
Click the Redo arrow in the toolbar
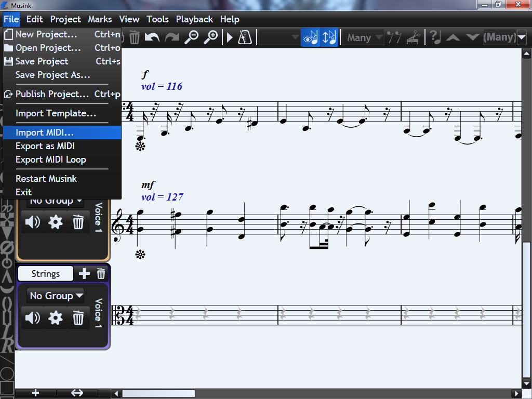tap(172, 37)
